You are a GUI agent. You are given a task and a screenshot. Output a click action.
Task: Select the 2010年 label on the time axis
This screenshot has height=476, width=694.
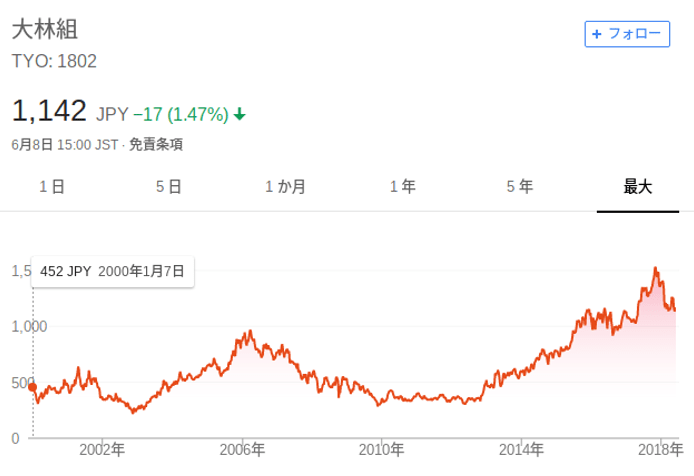point(381,449)
